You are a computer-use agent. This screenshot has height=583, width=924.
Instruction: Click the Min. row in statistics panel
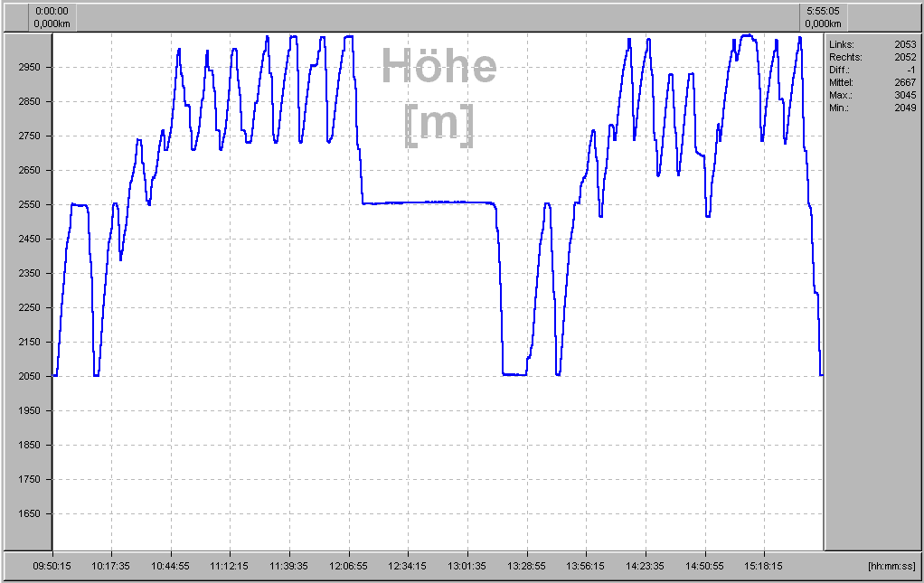coord(872,108)
